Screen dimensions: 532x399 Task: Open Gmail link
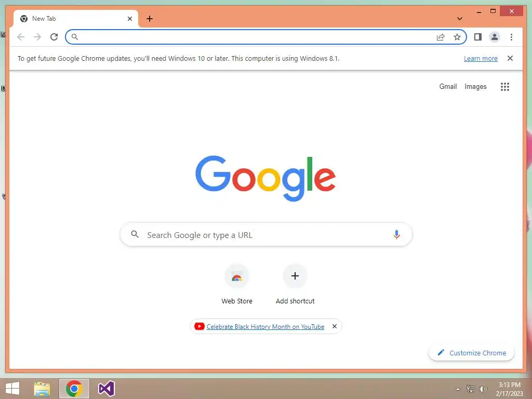point(448,87)
